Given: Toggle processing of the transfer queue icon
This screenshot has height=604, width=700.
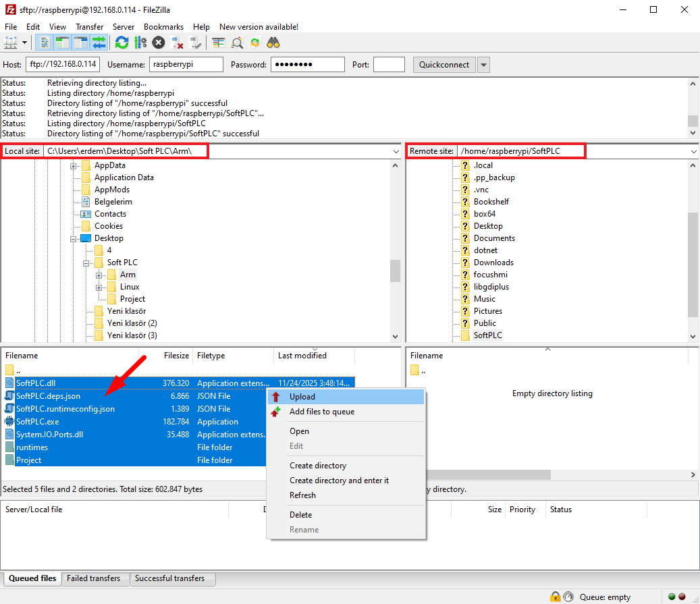Looking at the screenshot, I should pos(140,43).
